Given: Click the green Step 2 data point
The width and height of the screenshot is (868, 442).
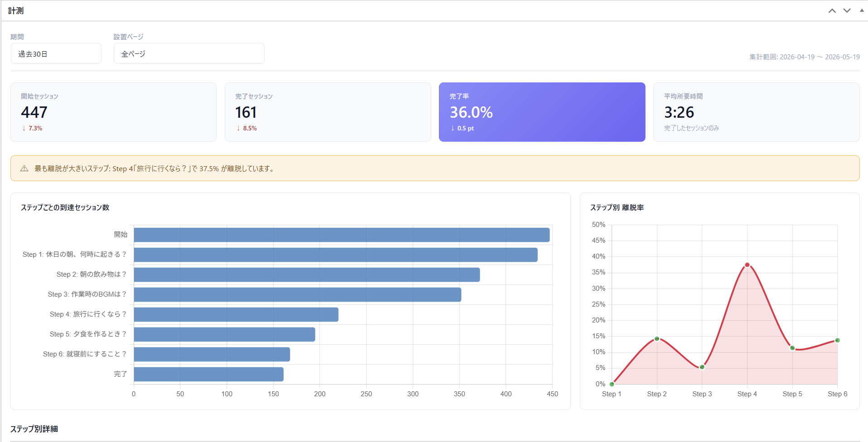Looking at the screenshot, I should pos(657,339).
